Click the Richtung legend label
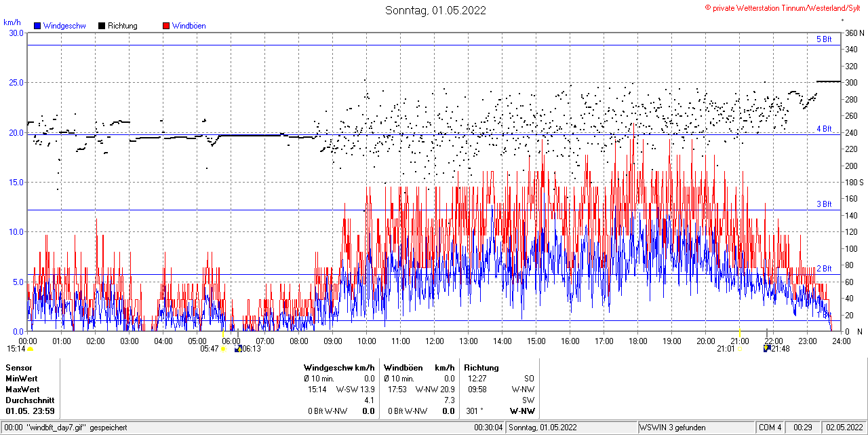 pos(122,26)
